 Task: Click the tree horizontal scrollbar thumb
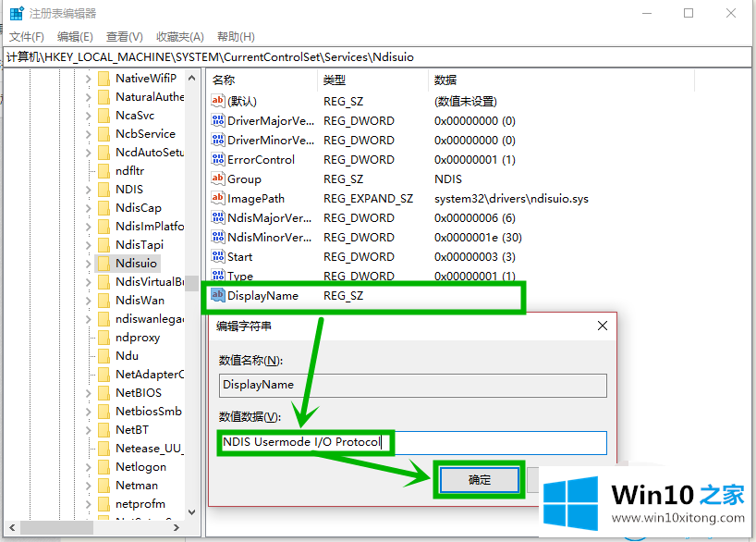pyautogui.click(x=57, y=527)
